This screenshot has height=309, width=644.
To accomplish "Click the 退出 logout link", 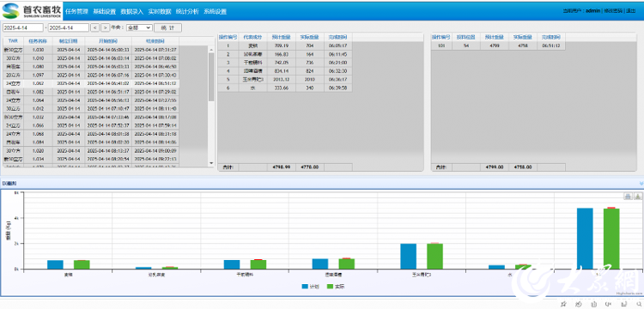I will [x=630, y=11].
